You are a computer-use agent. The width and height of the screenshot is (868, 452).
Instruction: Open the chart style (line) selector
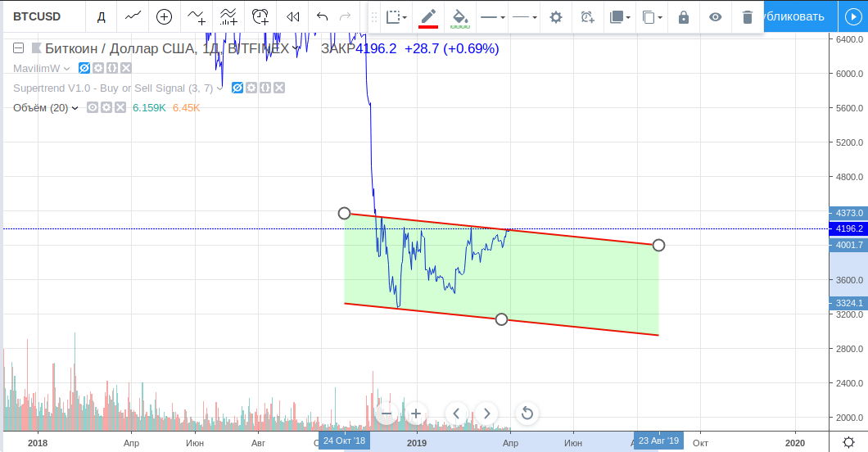[x=133, y=16]
